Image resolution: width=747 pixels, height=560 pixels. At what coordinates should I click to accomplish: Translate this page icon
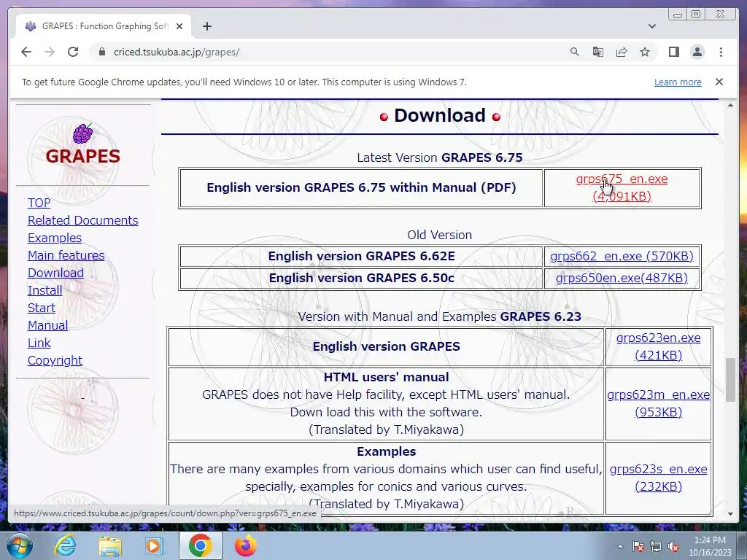pyautogui.click(x=598, y=52)
